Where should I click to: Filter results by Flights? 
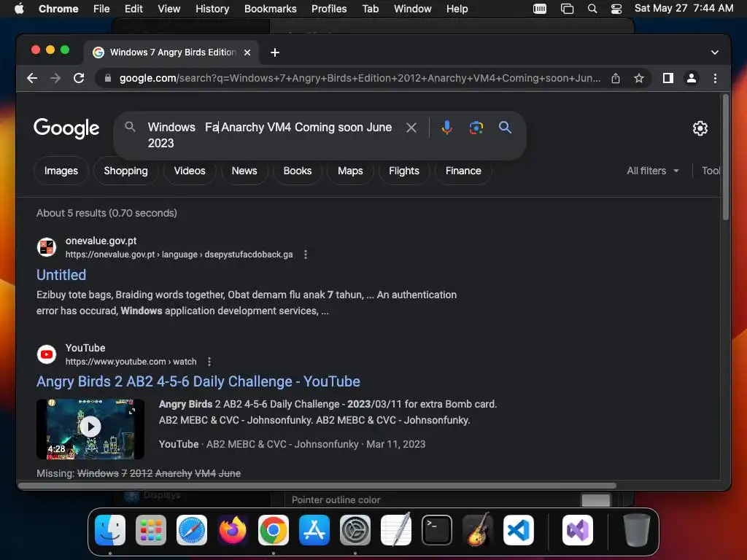coord(404,171)
